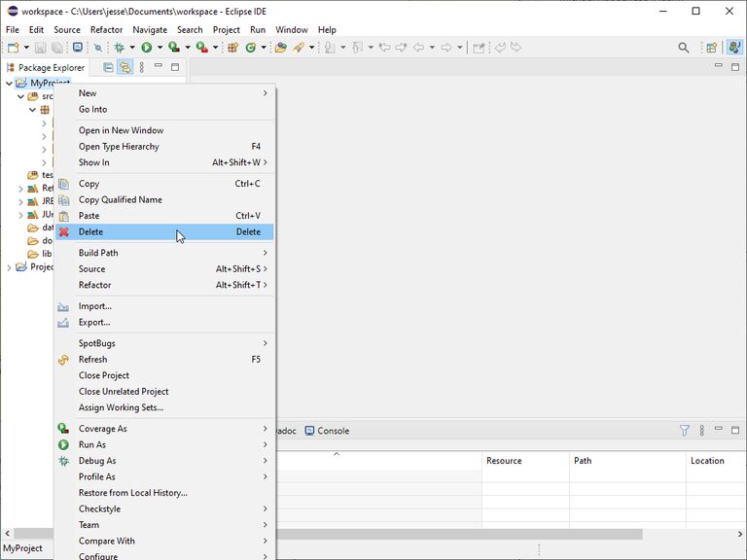747x560 pixels.
Task: Click the New Java Package icon in toolbar
Action: (232, 48)
